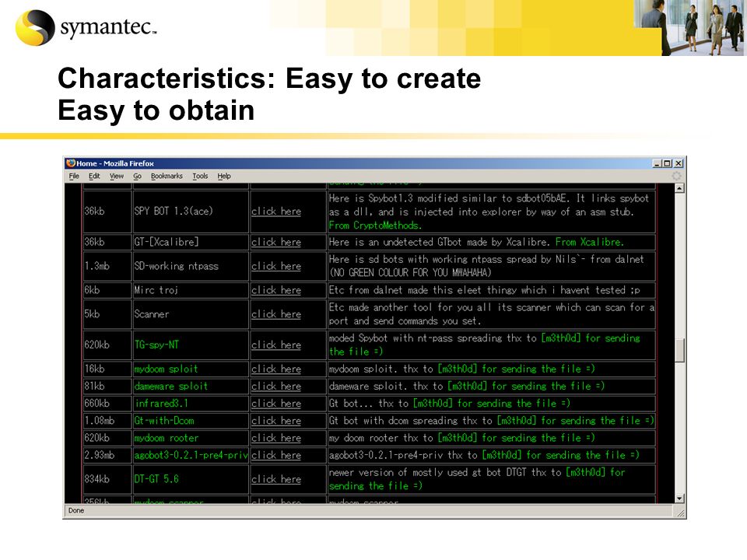Click the '1.08mb' size cell
Image resolution: width=747 pixels, height=560 pixels.
point(107,421)
